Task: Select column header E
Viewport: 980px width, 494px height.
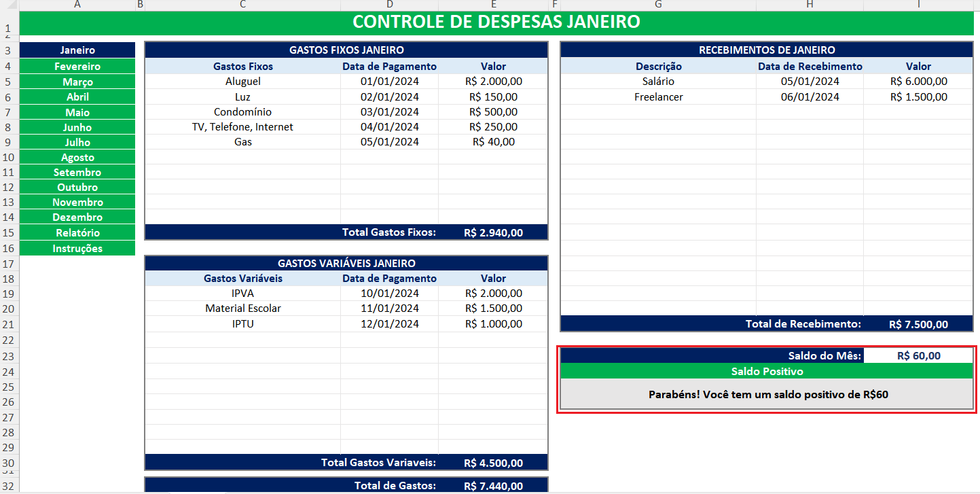Action: [x=493, y=5]
